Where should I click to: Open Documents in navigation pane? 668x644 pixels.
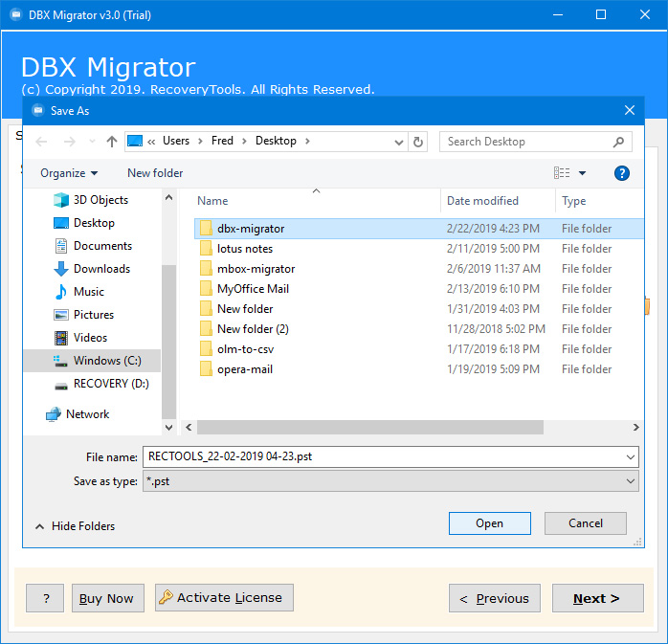93,246
